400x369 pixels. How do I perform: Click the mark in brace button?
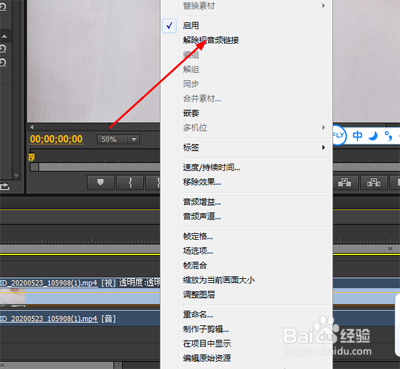pos(130,182)
